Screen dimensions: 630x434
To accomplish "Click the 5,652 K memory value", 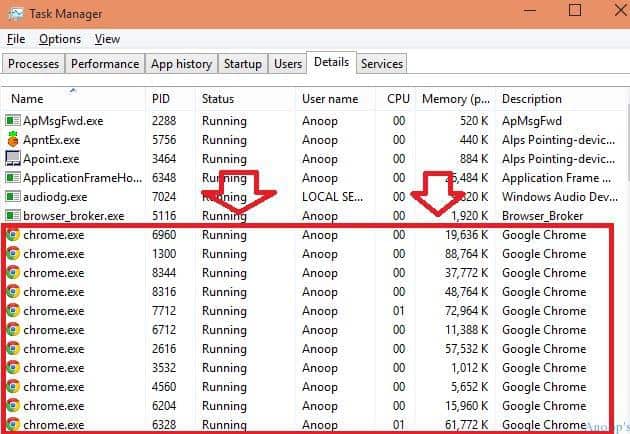I will point(469,387).
